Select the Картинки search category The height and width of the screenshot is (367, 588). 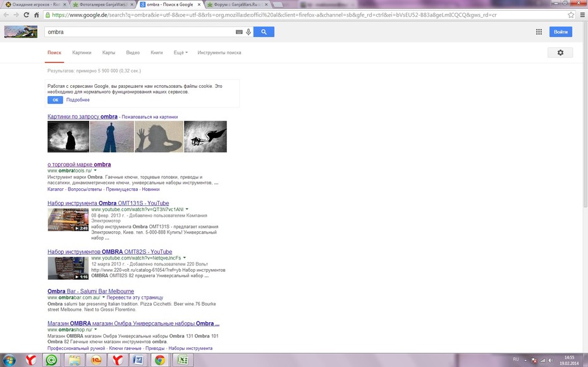[82, 53]
